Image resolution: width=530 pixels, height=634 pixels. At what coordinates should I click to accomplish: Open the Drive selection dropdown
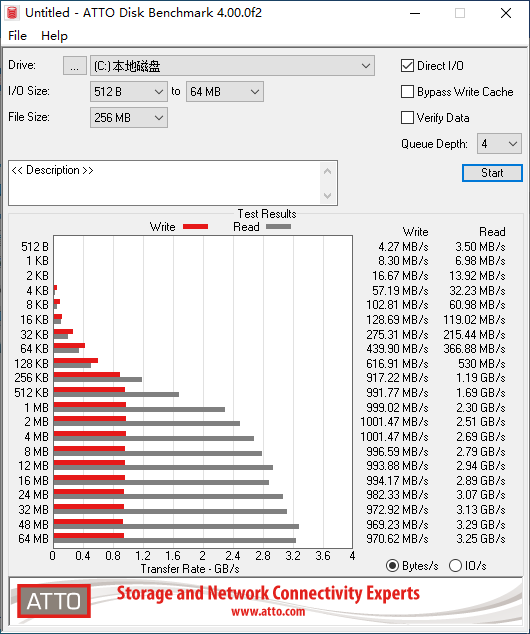pos(232,66)
